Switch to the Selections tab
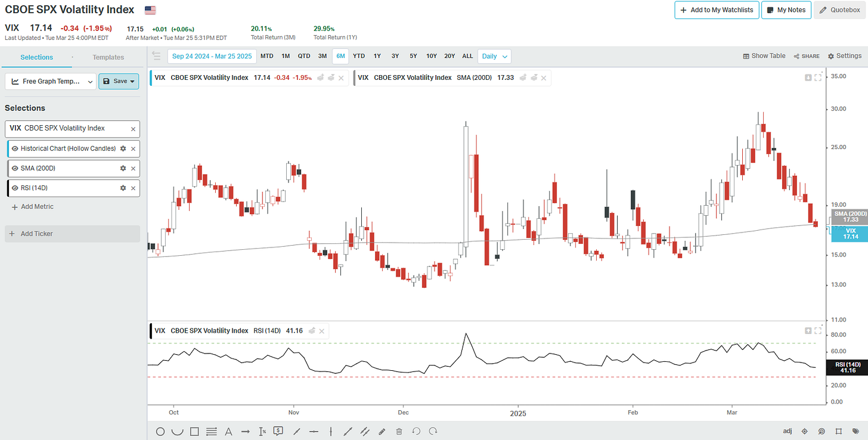 coord(36,57)
